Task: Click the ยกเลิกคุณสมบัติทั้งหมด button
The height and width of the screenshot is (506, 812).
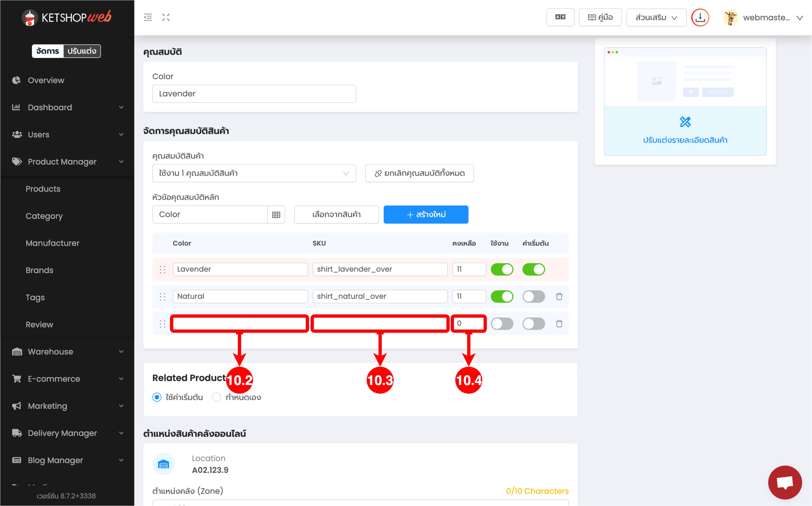Action: [x=419, y=173]
